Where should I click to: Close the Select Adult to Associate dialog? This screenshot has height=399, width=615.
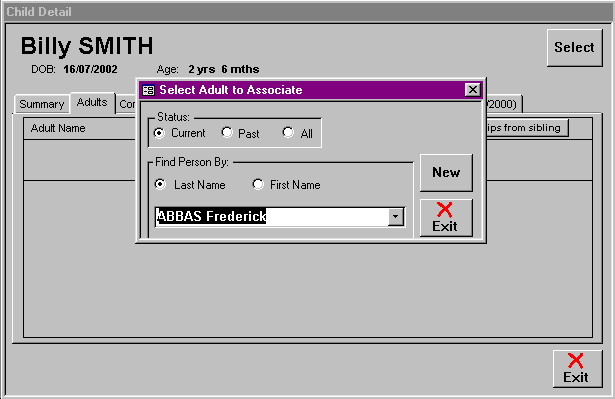point(473,90)
